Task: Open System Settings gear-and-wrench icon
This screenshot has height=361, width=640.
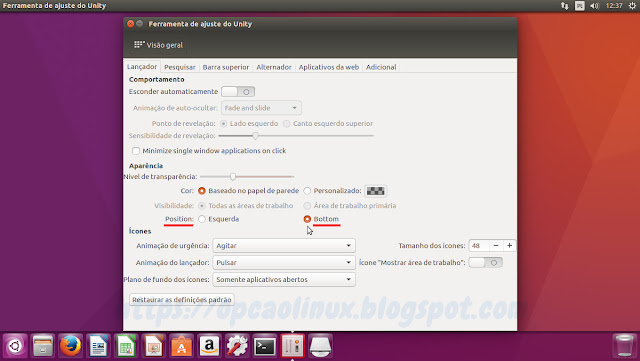Action: click(237, 346)
